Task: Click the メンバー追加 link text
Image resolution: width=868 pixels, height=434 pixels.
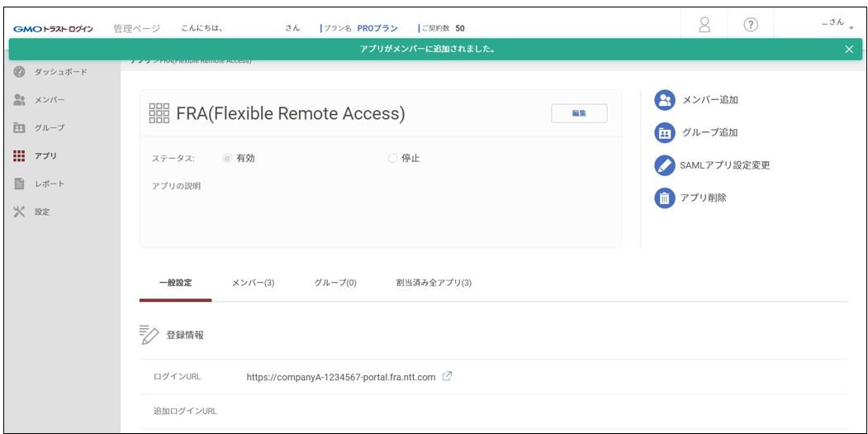Action: 710,100
